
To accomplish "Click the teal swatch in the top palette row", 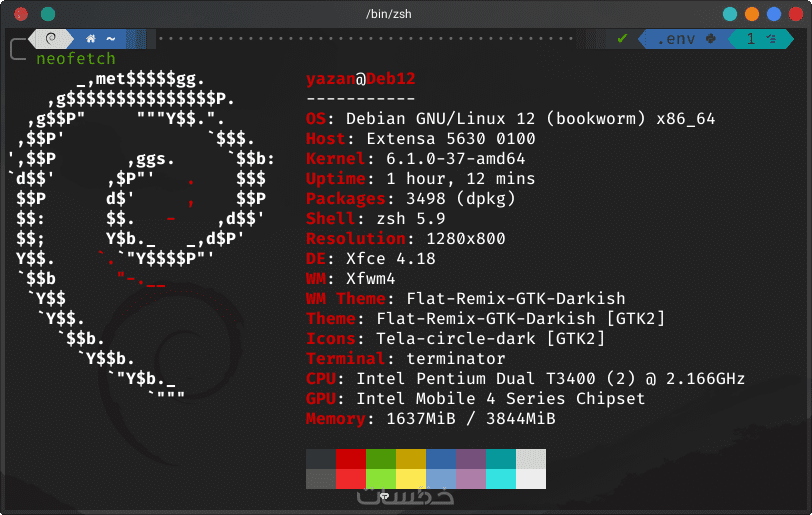I will tap(501, 459).
